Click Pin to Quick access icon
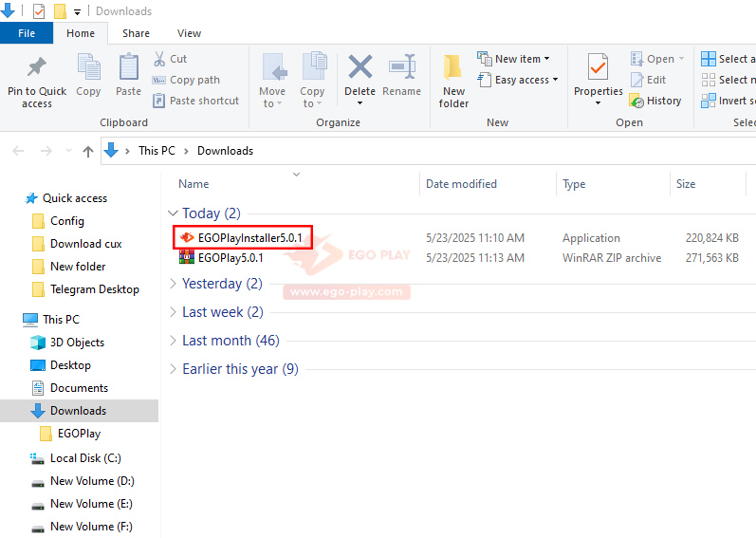Screen dimensions: 756x538 click(37, 68)
